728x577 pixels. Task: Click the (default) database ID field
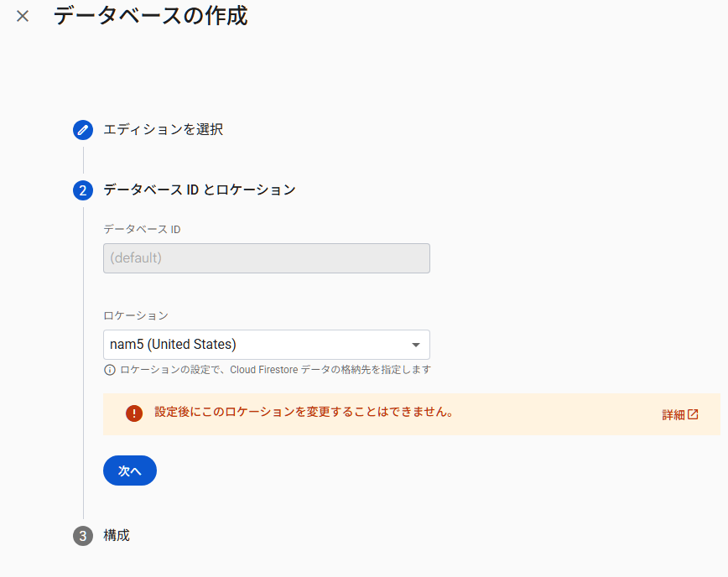[x=266, y=258]
